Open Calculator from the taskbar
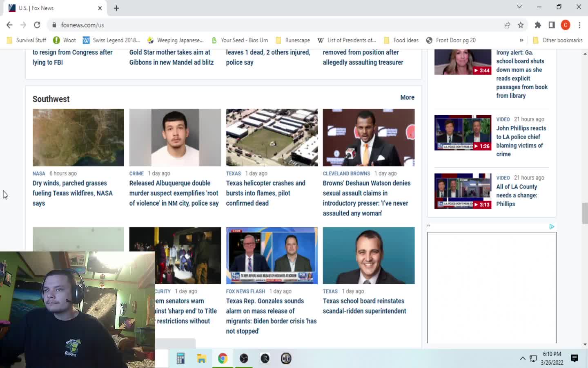The height and width of the screenshot is (368, 588). tap(180, 359)
